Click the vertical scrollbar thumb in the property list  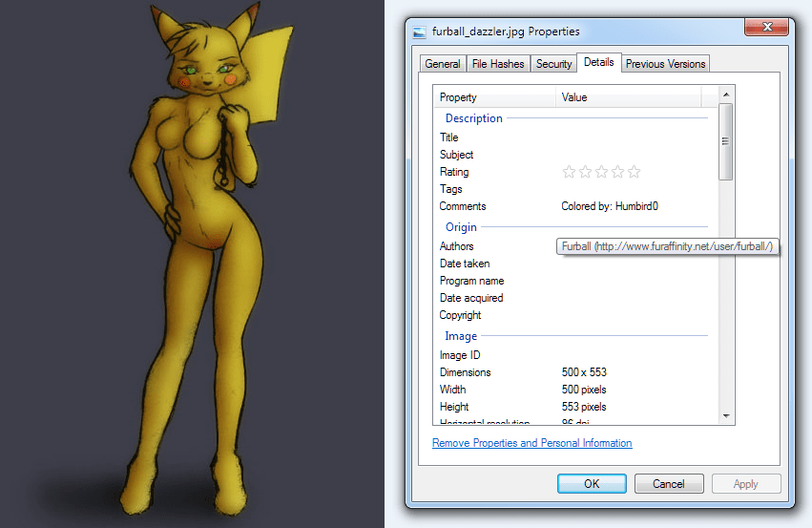[x=726, y=141]
